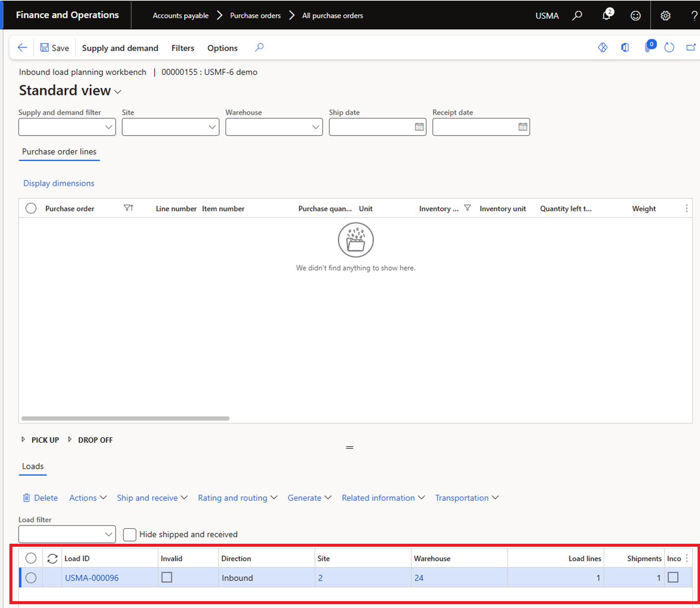This screenshot has height=608, width=700.
Task: Open the Transportation menu
Action: [x=467, y=498]
